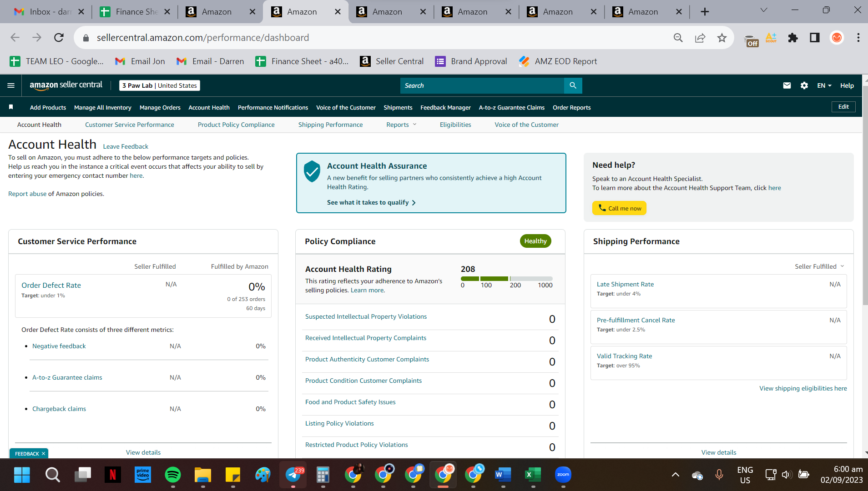868x491 pixels.
Task: Launch Netflix from the taskbar
Action: point(112,475)
